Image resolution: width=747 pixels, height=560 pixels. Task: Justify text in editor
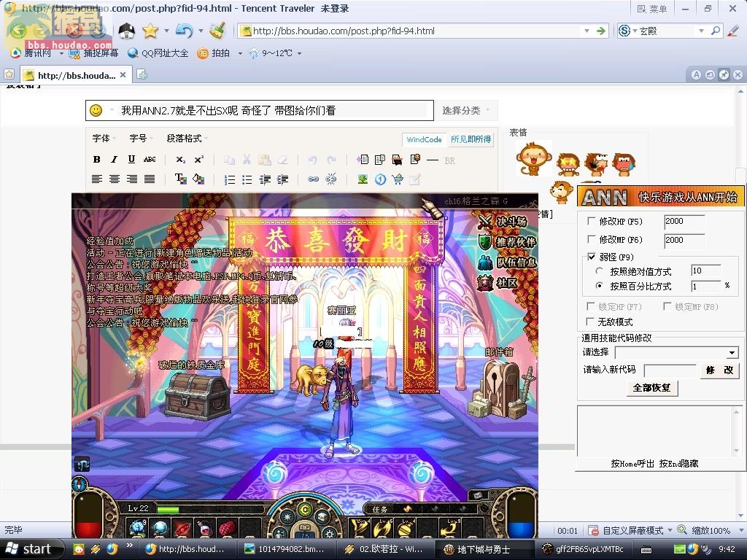150,179
